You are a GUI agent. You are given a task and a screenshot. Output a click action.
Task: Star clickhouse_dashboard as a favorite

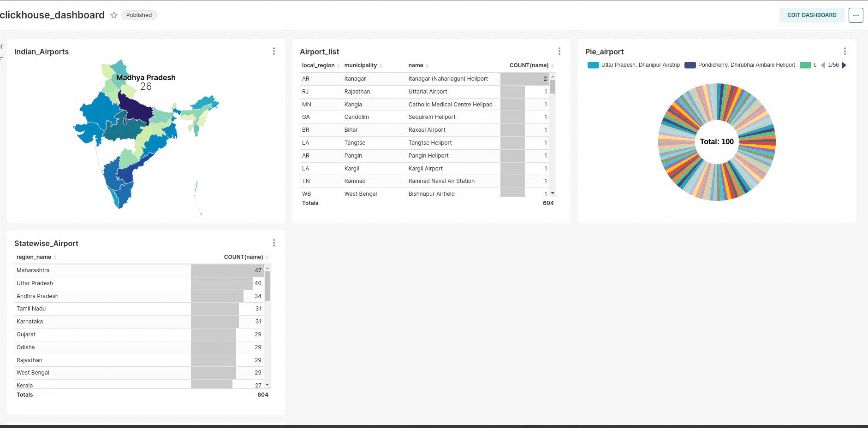(113, 15)
